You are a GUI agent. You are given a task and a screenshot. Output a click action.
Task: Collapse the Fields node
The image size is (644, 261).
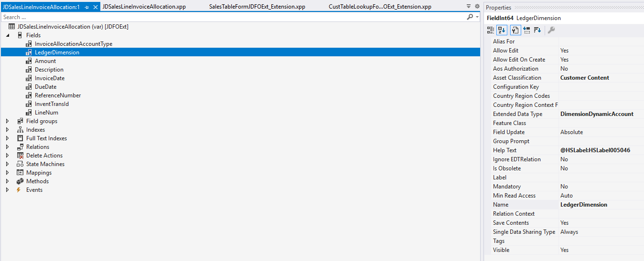[x=7, y=35]
